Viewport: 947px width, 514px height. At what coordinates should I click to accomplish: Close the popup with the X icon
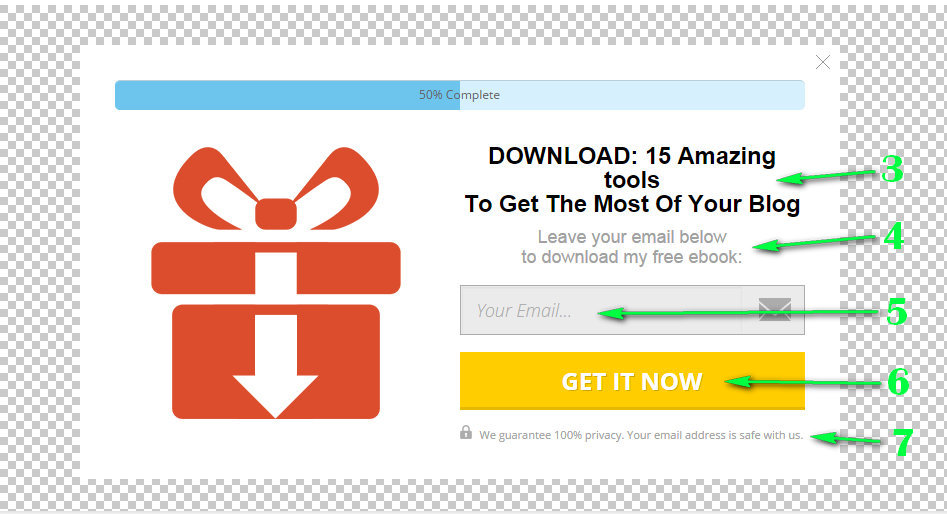tap(823, 62)
